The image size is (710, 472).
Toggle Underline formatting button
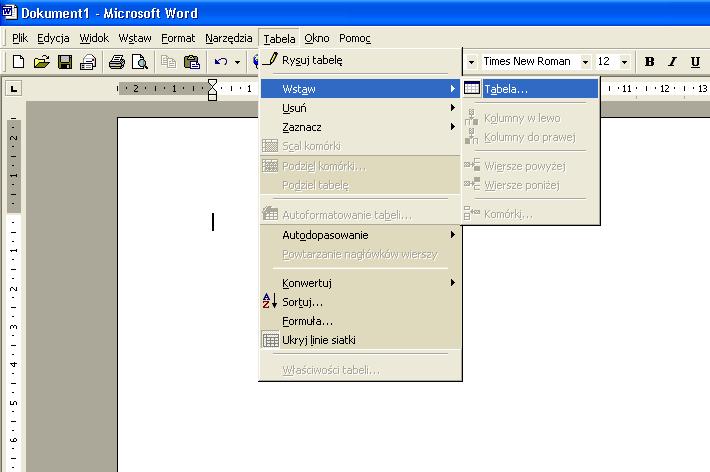(696, 62)
